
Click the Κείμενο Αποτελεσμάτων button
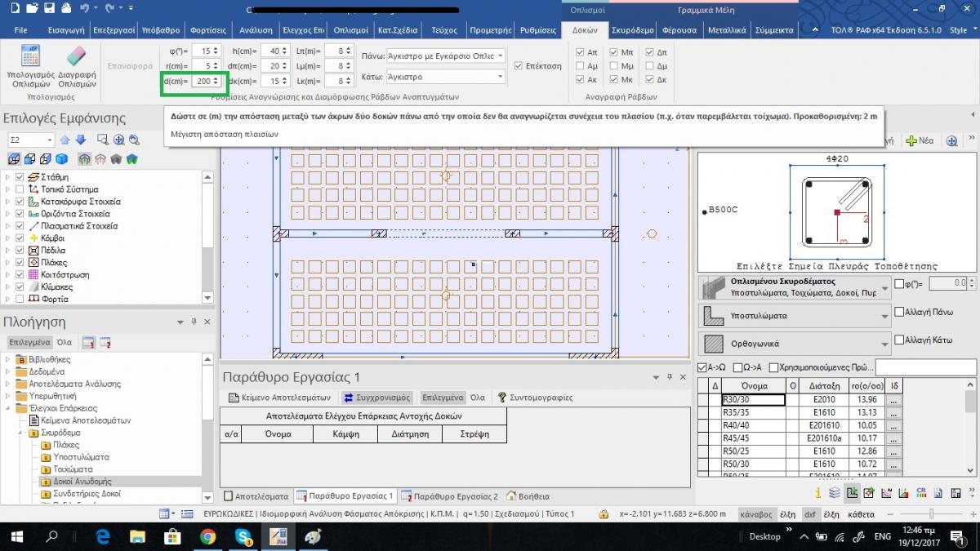pyautogui.click(x=279, y=398)
